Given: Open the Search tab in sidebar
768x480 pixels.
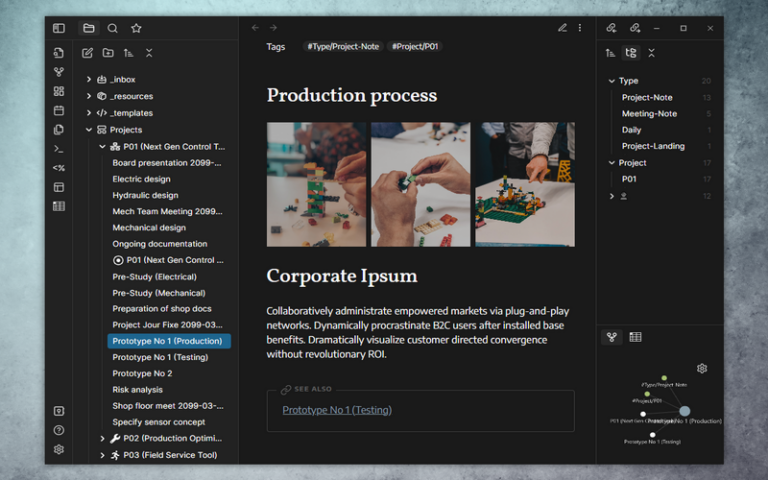Looking at the screenshot, I should point(112,28).
